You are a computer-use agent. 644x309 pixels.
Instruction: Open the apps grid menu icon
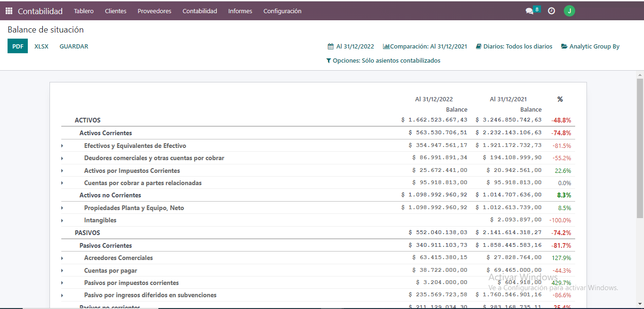(x=9, y=11)
